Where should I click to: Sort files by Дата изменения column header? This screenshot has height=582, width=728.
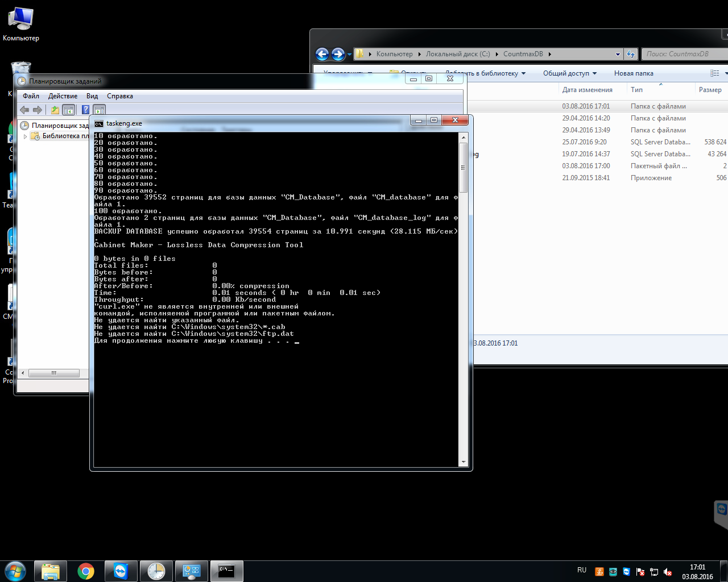click(588, 90)
